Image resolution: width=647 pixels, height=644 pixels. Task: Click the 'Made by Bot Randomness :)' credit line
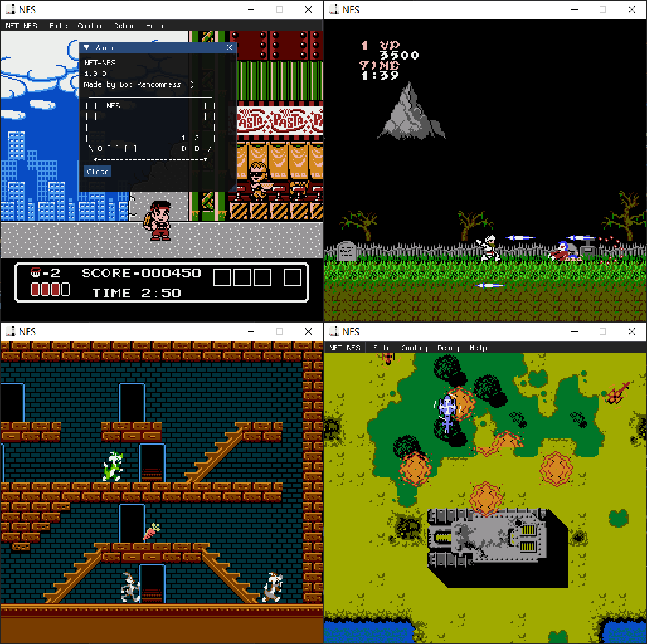click(x=139, y=84)
